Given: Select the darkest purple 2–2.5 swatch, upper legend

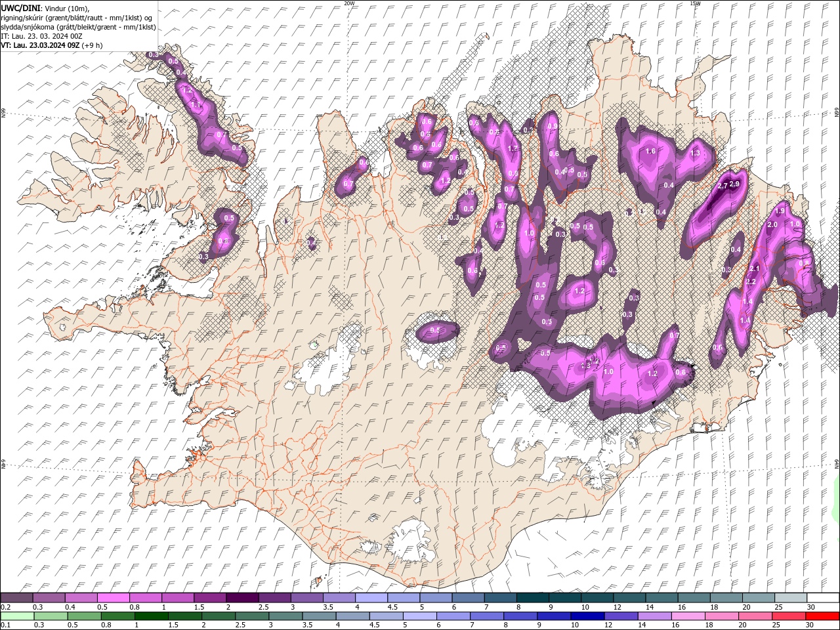Looking at the screenshot, I should pyautogui.click(x=242, y=598).
